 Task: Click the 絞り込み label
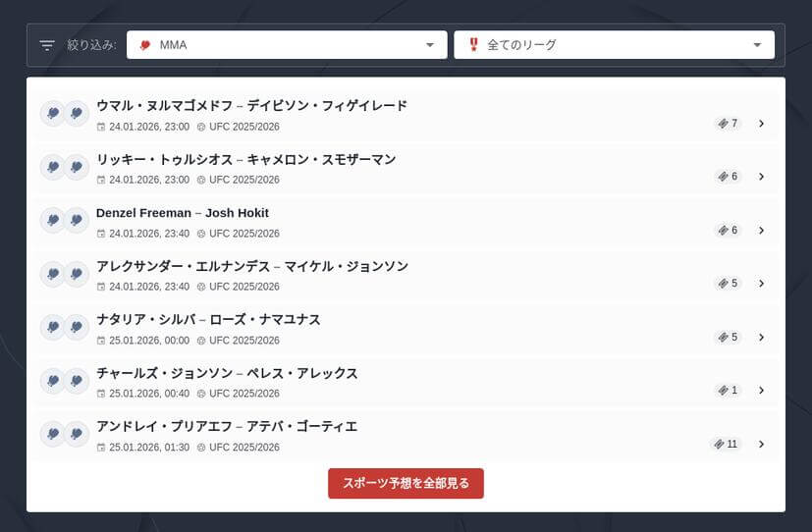(x=91, y=45)
